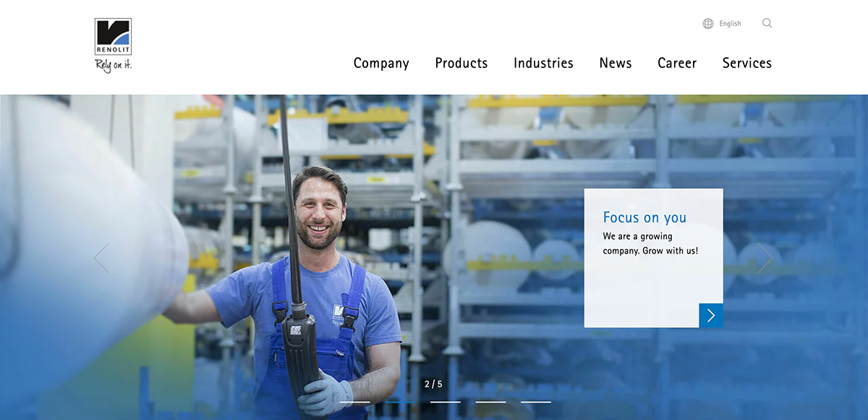
Task: Open the search magnifier icon
Action: (767, 23)
